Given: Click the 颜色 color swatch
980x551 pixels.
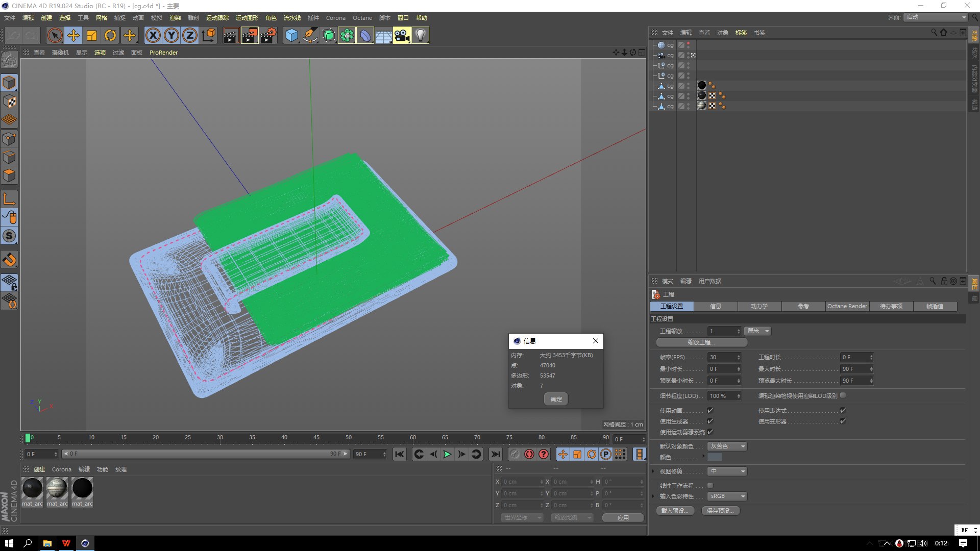Looking at the screenshot, I should pyautogui.click(x=715, y=458).
